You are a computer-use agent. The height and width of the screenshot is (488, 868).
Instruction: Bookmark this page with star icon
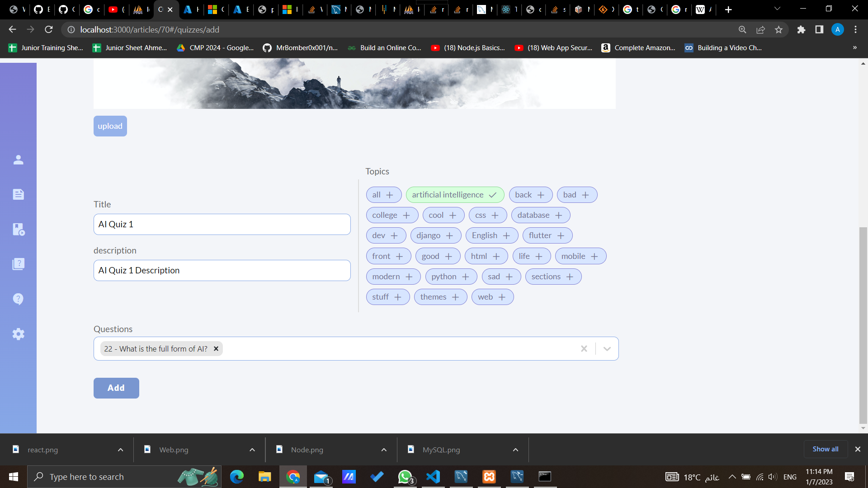pos(778,30)
